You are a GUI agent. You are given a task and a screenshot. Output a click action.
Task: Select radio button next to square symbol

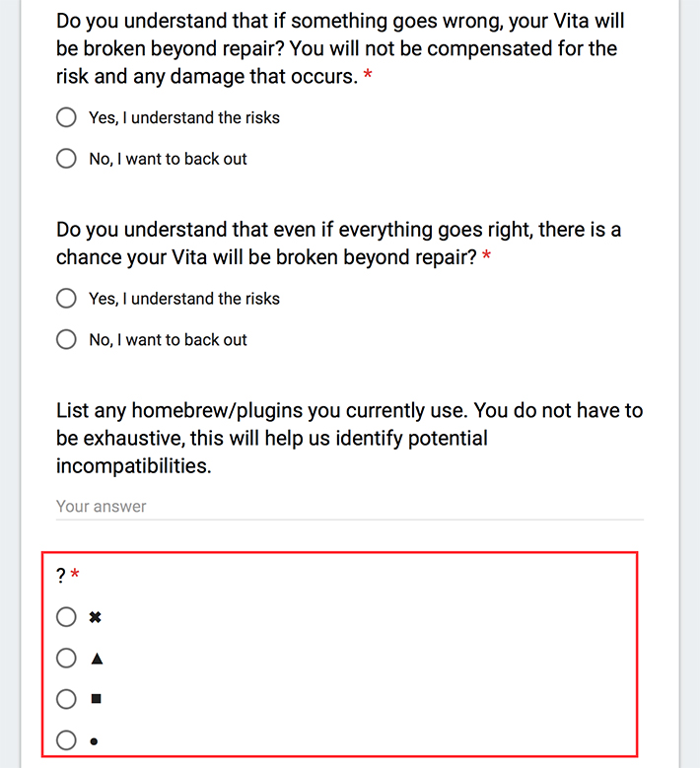coord(66,699)
